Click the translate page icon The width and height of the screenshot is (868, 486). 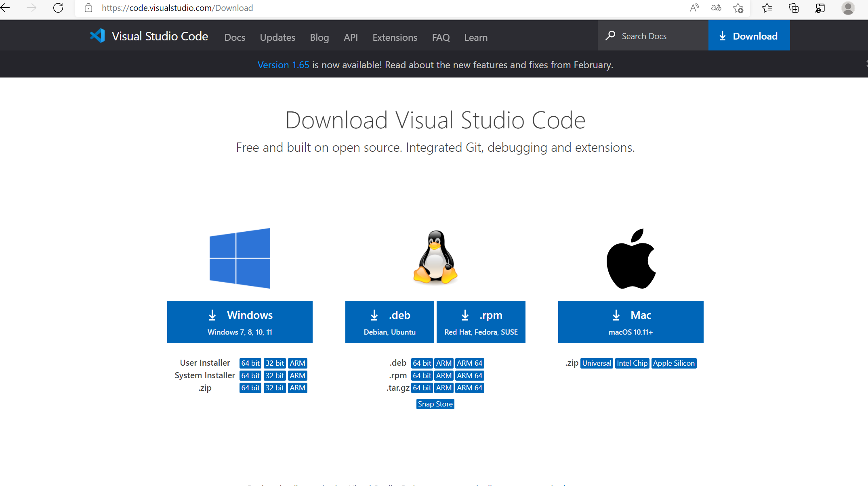[716, 8]
